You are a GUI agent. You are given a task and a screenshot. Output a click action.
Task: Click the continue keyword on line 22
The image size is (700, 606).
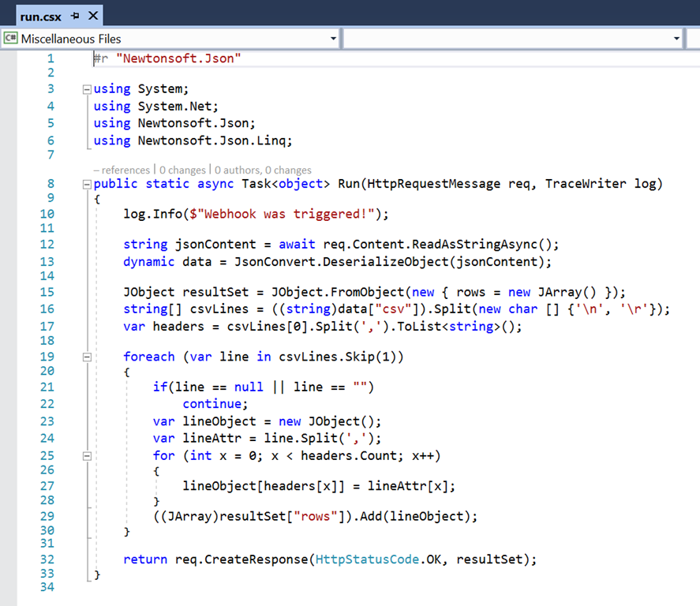click(215, 404)
